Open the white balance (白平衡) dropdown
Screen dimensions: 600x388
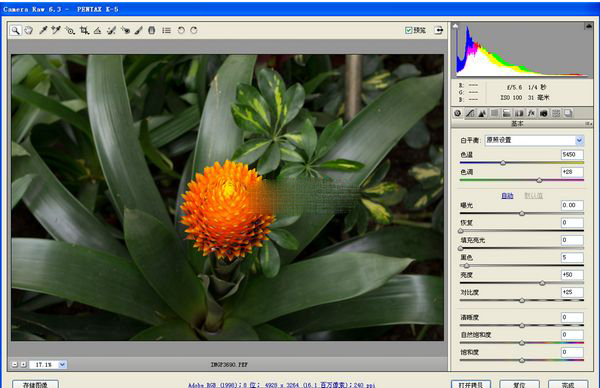(x=534, y=140)
